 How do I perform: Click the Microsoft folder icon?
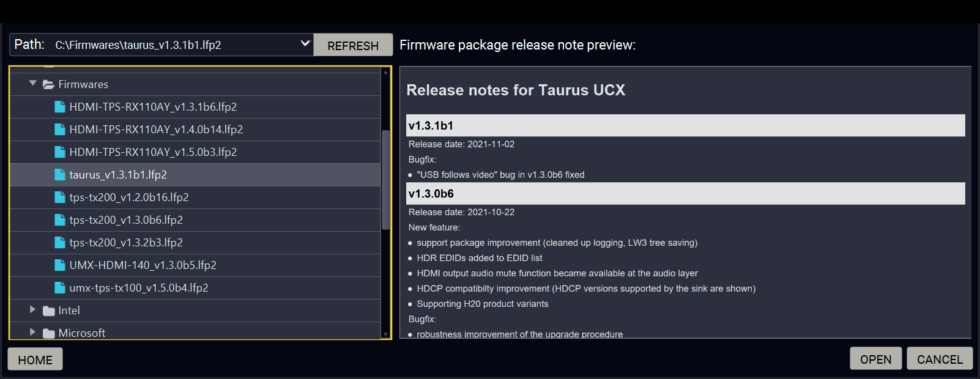[48, 333]
